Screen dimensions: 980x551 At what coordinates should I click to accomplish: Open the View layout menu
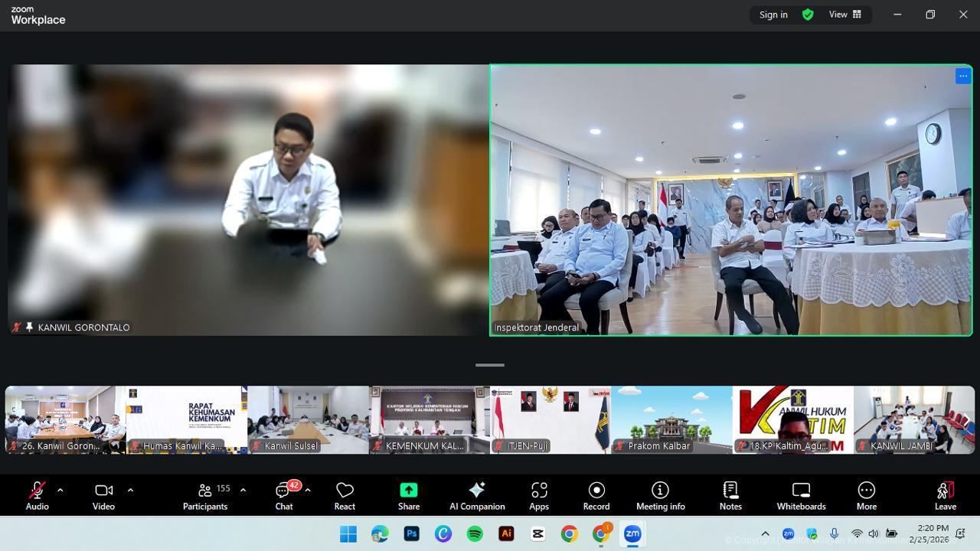[x=845, y=15]
